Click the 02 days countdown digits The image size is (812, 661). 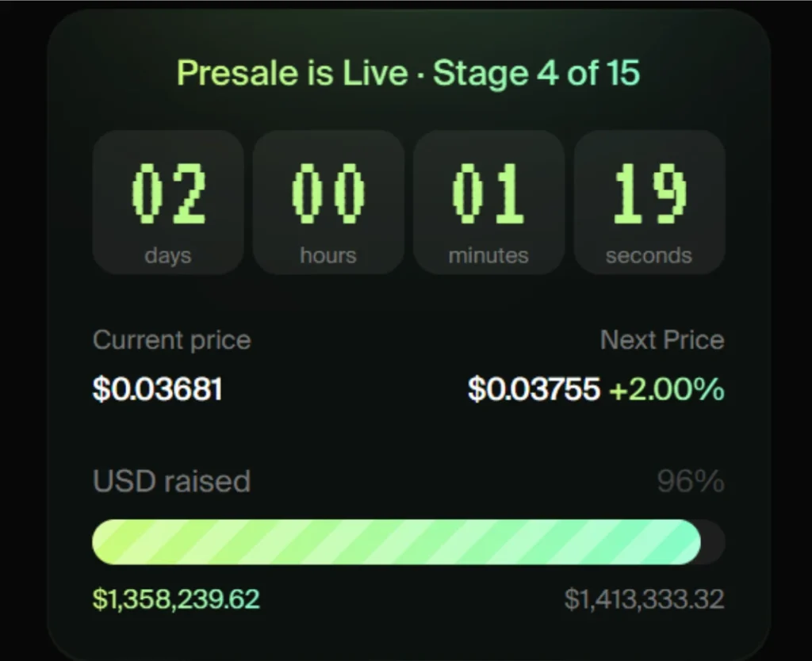point(168,193)
